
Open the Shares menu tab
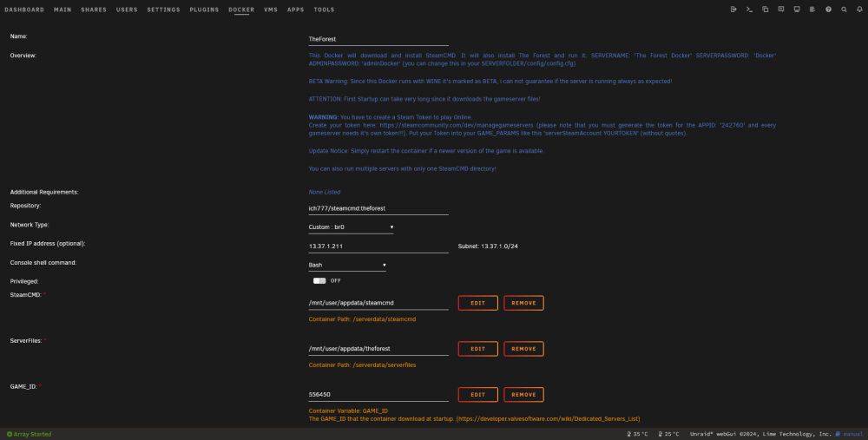[94, 10]
